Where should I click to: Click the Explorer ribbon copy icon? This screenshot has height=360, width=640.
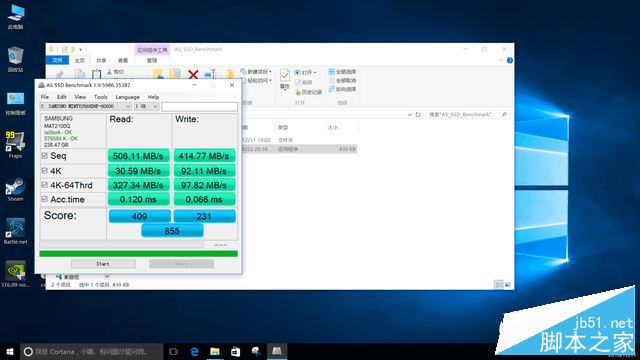pyautogui.click(x=80, y=74)
